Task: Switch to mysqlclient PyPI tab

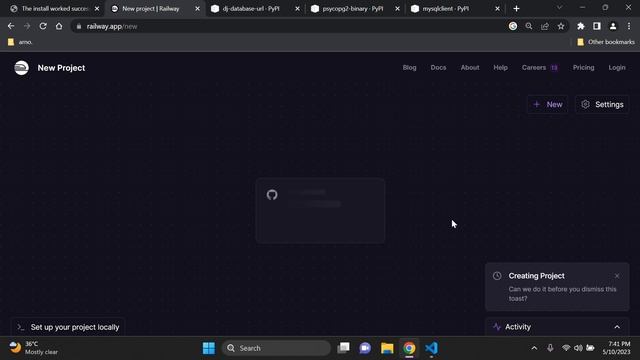Action: click(446, 9)
